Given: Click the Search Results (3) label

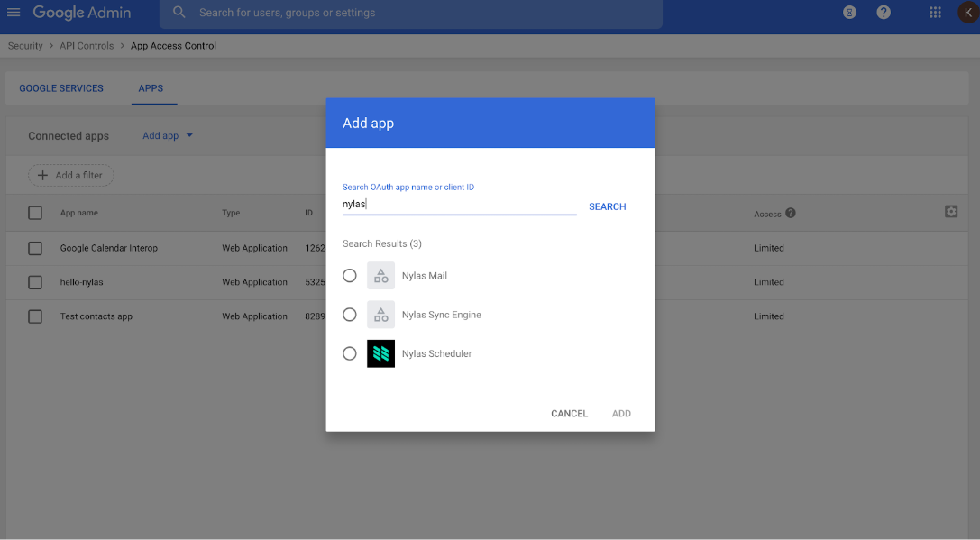Looking at the screenshot, I should (x=382, y=243).
